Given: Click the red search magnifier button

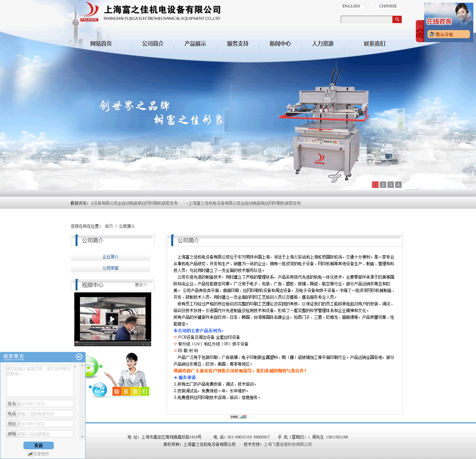Looking at the screenshot, I should 397,19.
